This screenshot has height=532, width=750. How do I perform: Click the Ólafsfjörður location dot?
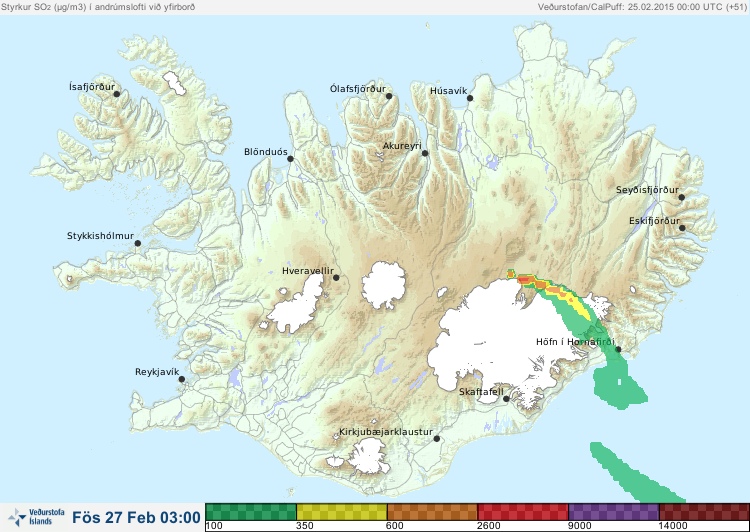(389, 96)
